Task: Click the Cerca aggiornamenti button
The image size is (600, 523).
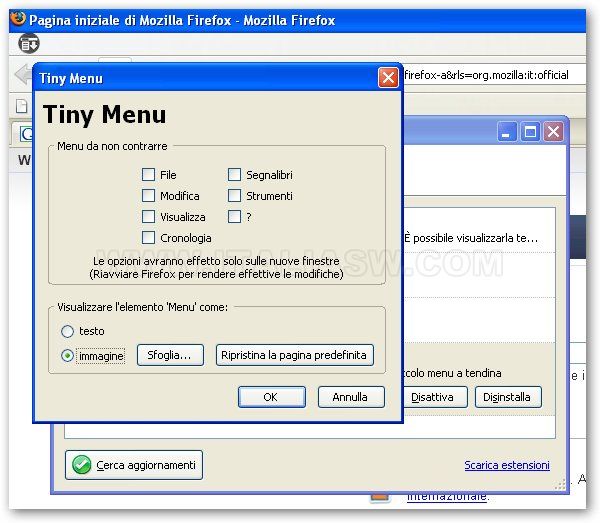Action: (x=134, y=465)
